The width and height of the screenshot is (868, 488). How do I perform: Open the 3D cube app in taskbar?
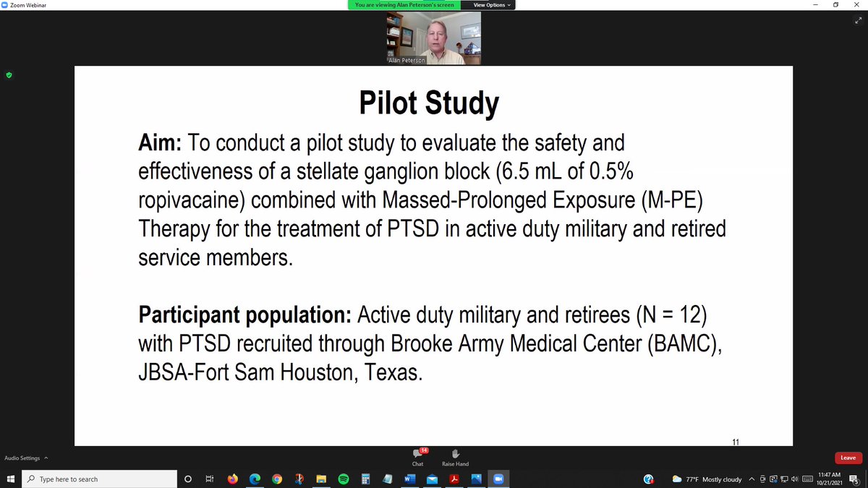pyautogui.click(x=388, y=479)
